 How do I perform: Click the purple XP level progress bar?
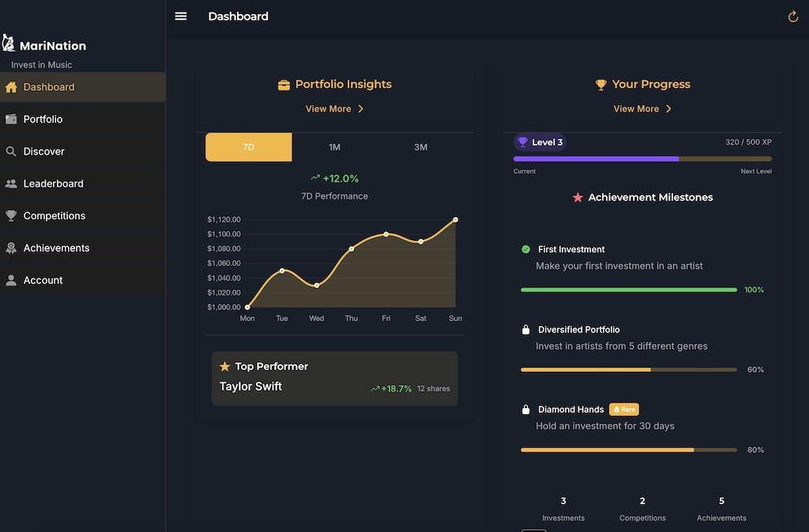(x=642, y=159)
